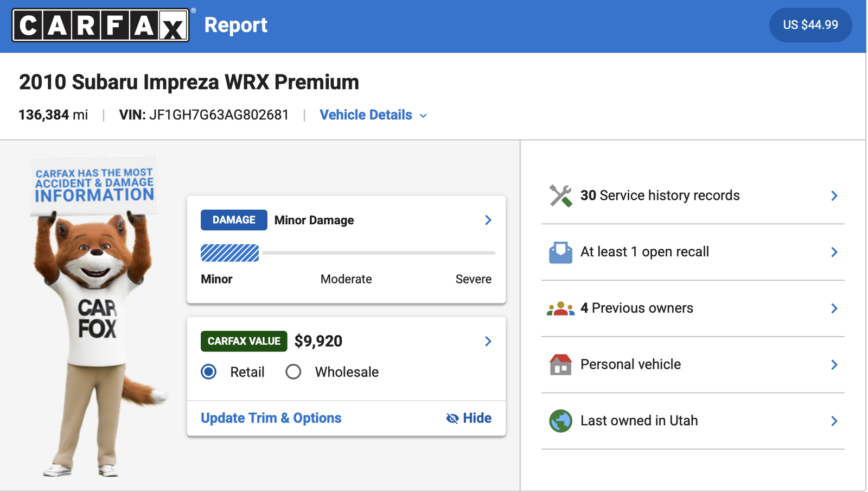
Task: Click the CARFAX logo in header
Action: coord(101,25)
